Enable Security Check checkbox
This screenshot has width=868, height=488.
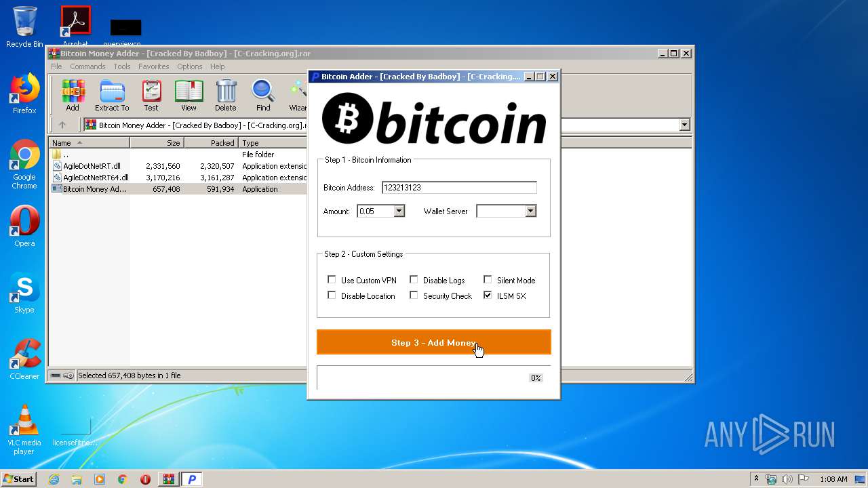tap(414, 295)
